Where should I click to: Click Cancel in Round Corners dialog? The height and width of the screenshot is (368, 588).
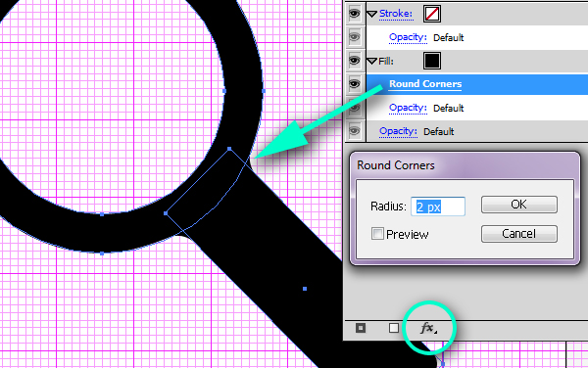(519, 234)
